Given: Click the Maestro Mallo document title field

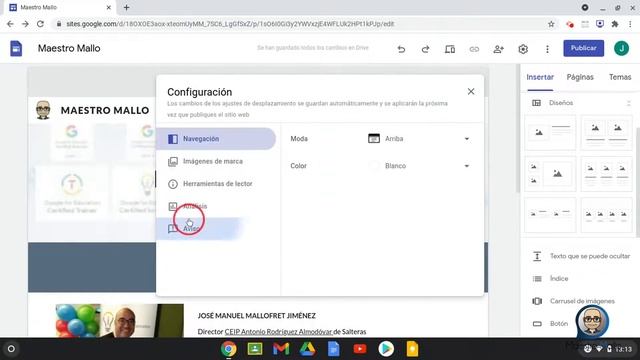Looking at the screenshot, I should 69,49.
